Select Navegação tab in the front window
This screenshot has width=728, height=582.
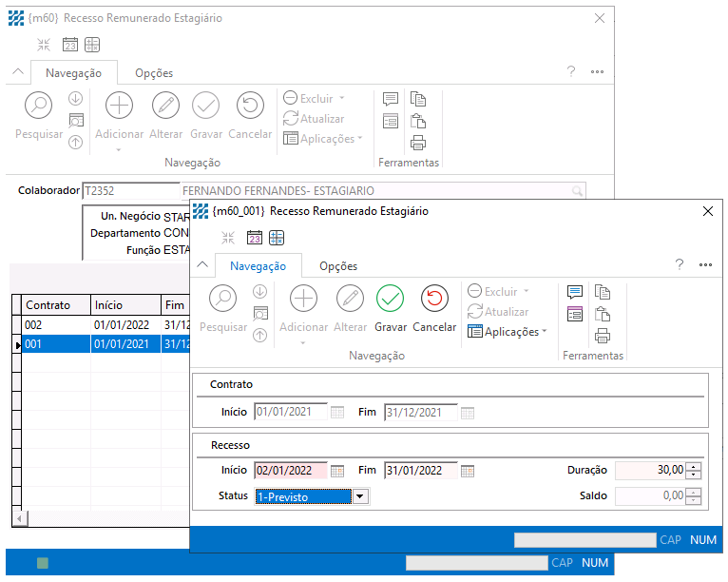pyautogui.click(x=259, y=266)
